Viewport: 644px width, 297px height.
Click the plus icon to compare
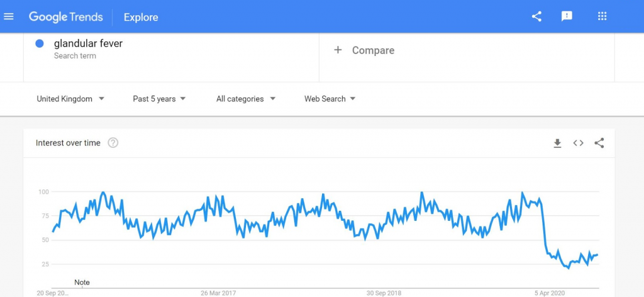[338, 50]
